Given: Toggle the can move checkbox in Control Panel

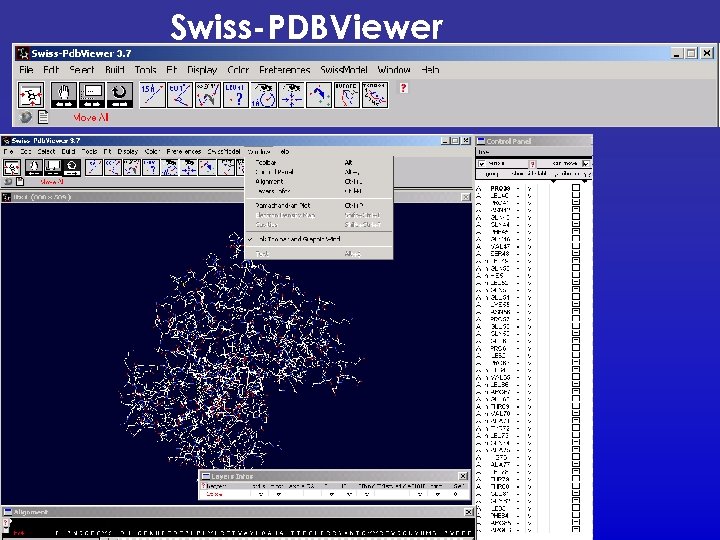Looking at the screenshot, I should (x=585, y=163).
